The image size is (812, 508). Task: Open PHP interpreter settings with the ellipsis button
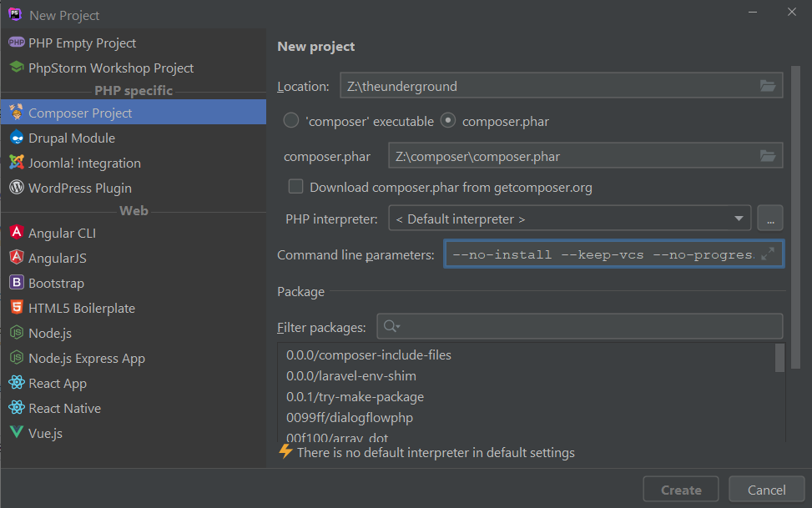tap(770, 219)
